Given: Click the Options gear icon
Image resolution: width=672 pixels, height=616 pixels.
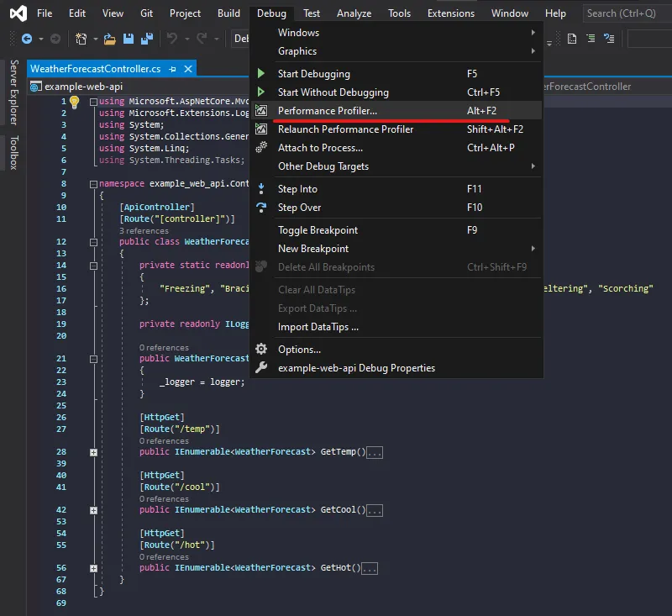Looking at the screenshot, I should (x=261, y=349).
